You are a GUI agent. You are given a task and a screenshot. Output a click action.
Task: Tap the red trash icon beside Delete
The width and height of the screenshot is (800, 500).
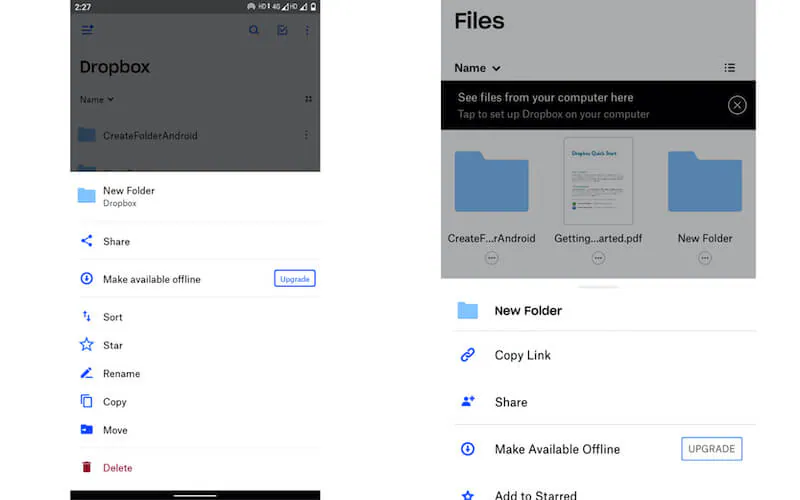[x=87, y=467]
